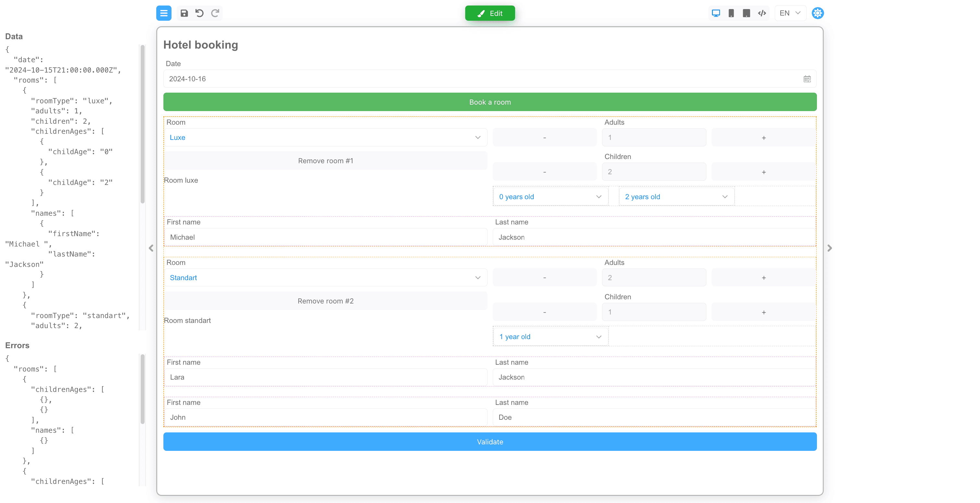Viewport: 980px width, 503px height.
Task: Toggle the hamburger menu panel
Action: tap(164, 13)
